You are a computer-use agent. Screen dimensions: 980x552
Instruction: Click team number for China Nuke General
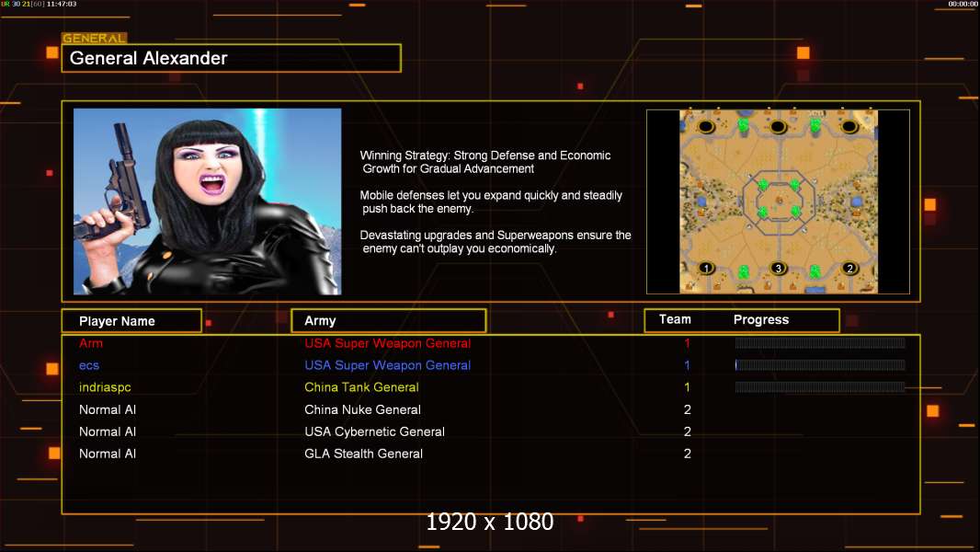688,410
